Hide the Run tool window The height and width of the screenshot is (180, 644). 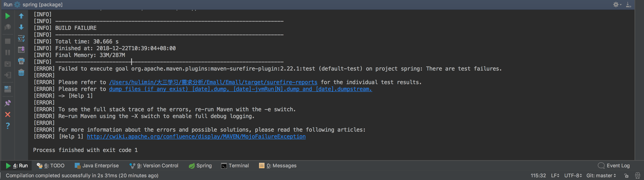point(629,5)
